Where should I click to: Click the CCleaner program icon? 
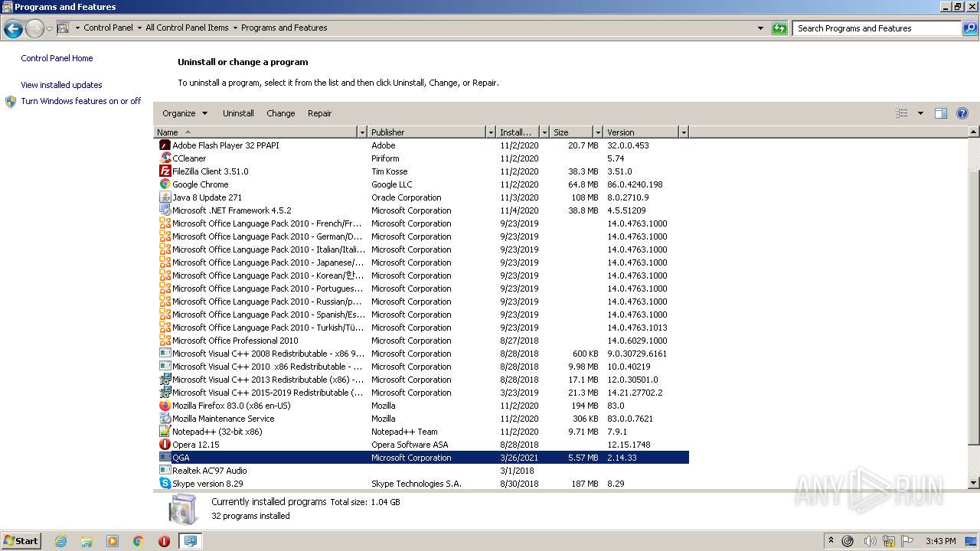tap(165, 158)
